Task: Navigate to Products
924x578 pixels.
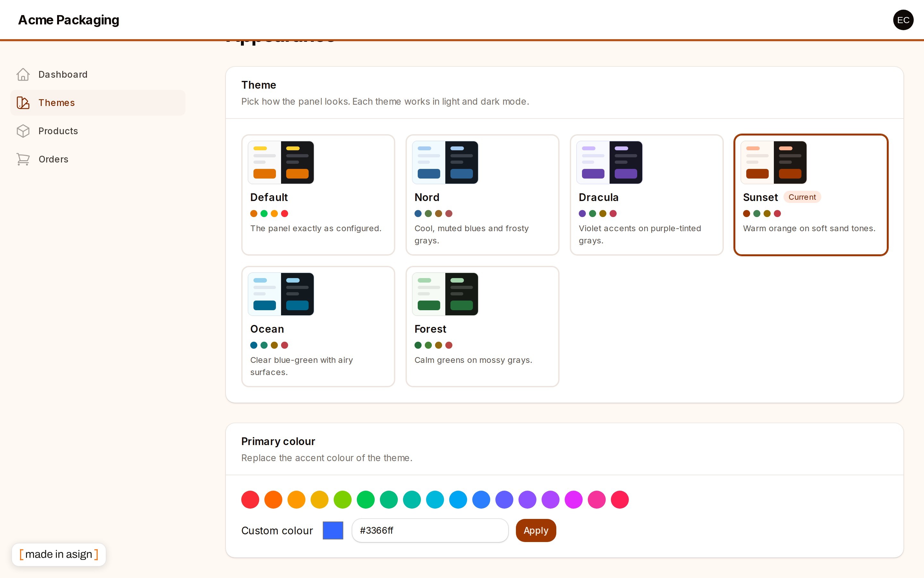Action: (x=98, y=131)
